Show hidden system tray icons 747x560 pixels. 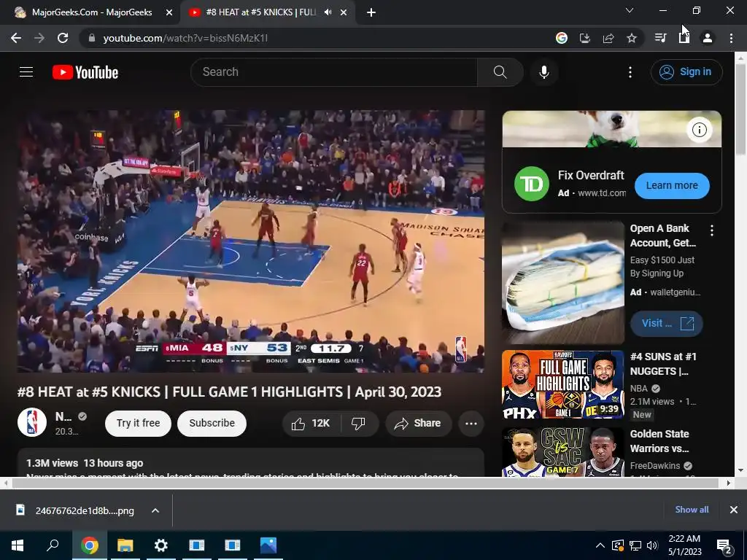coord(600,545)
